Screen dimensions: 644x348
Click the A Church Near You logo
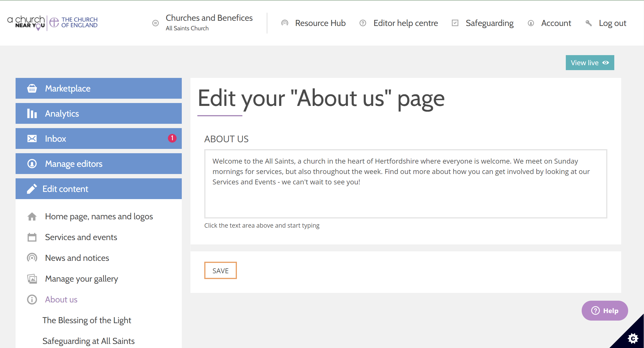26,23
